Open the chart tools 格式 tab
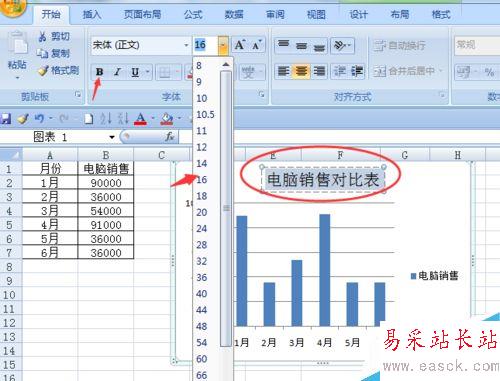 tap(441, 14)
